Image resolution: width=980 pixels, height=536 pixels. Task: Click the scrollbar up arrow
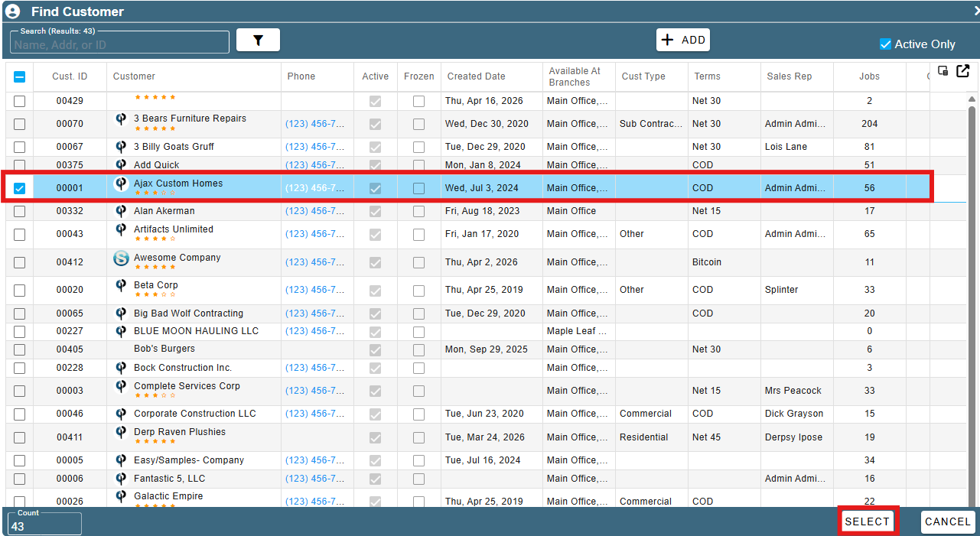[972, 99]
